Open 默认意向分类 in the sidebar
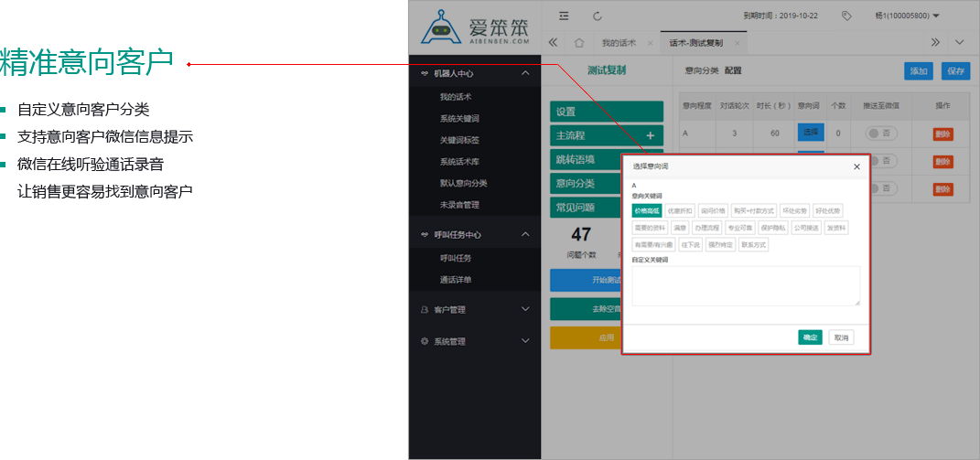Screen dimensions: 980x460 [x=463, y=183]
